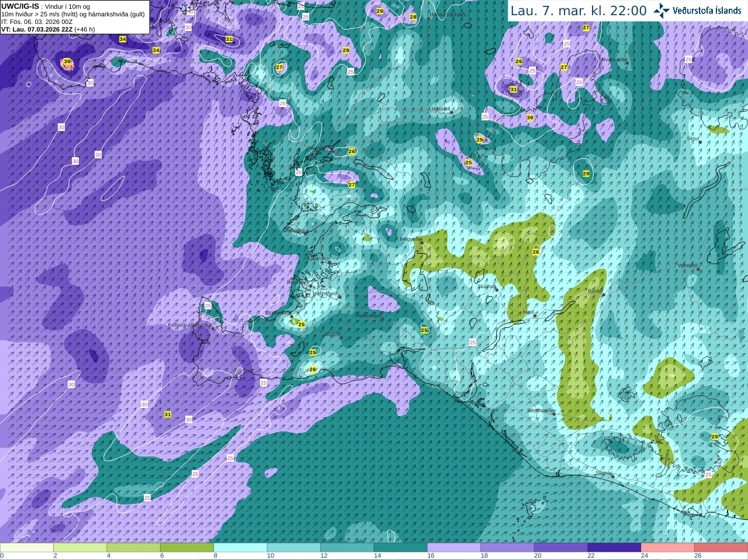Click the Hólmsheiði station label

(x=325, y=293)
